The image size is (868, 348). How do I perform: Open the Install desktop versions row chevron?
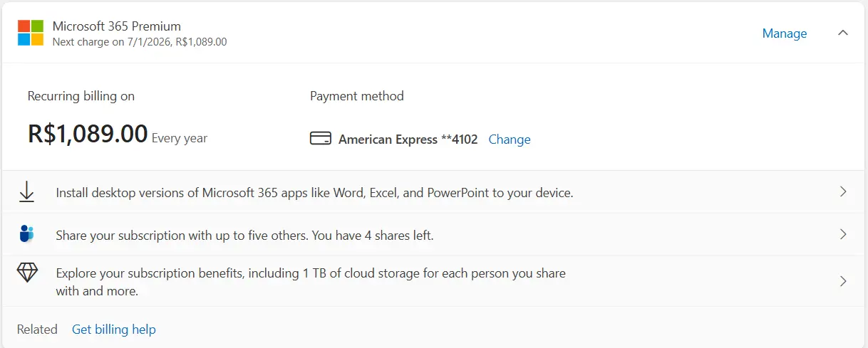[x=843, y=191]
